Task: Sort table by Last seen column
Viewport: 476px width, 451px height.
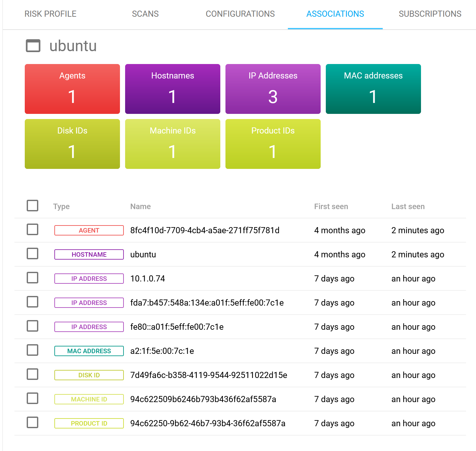Action: coord(408,207)
